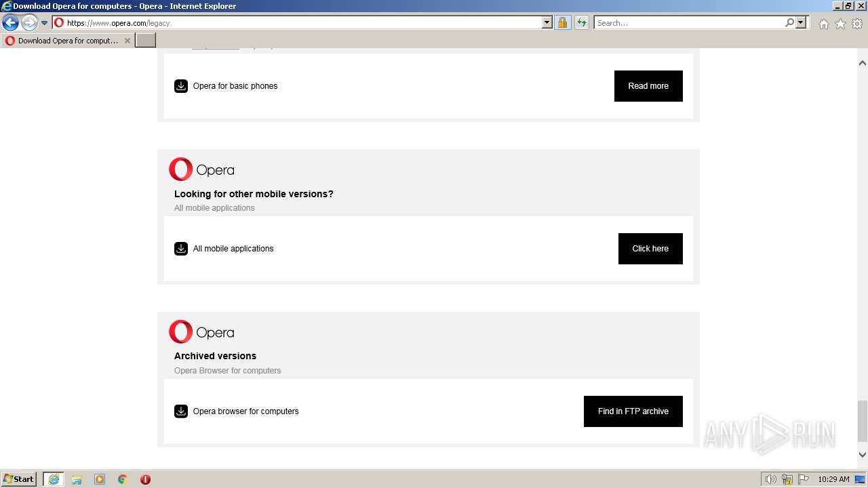
Task: Click the scrollbar up arrow
Action: [x=863, y=63]
